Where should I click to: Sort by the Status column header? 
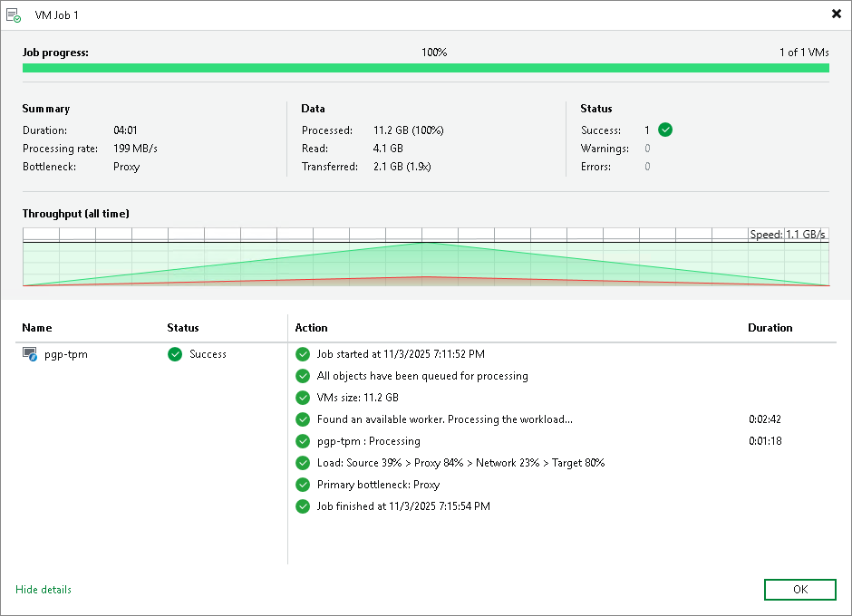click(182, 328)
